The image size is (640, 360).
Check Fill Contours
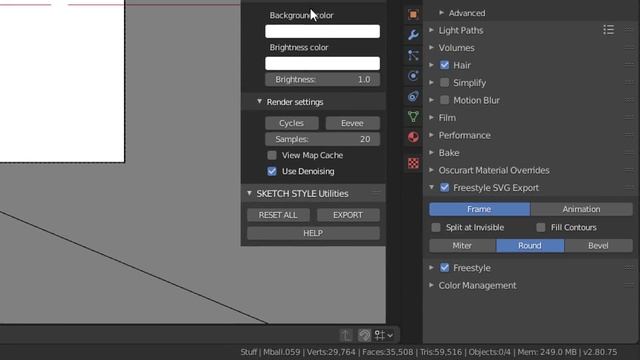(541, 227)
